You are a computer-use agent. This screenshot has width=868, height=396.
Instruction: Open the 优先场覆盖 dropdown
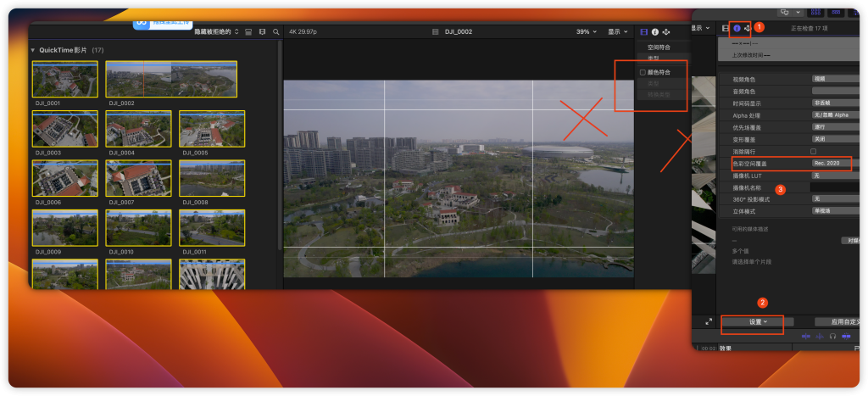(x=835, y=127)
